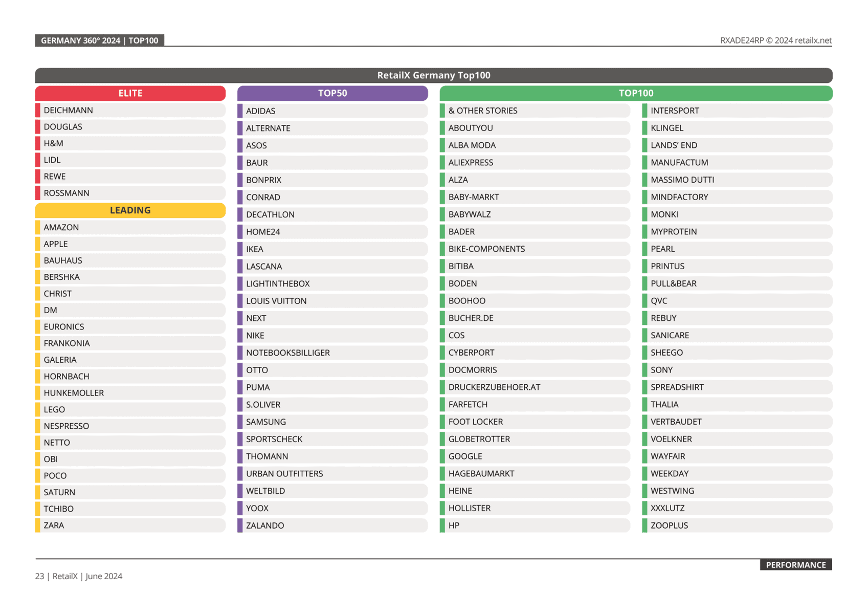Click the page footer '23 | RetailX | June 2024'
Screen dimensions: 868x614
pos(79,576)
